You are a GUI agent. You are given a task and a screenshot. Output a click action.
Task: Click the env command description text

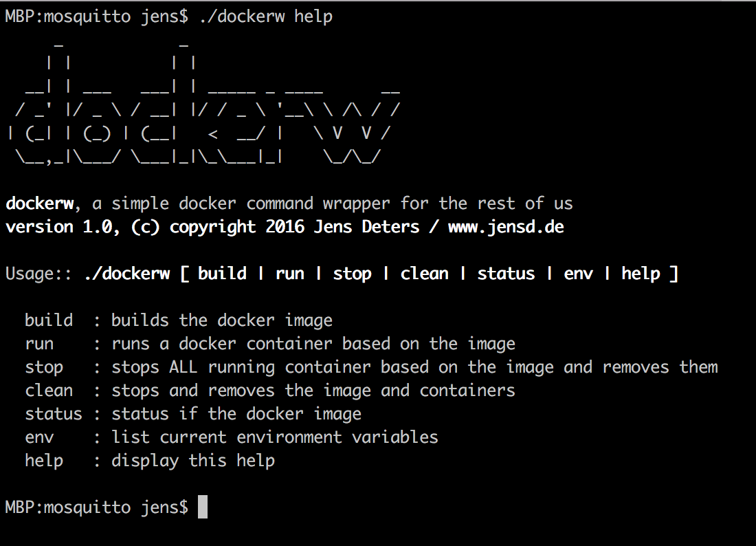click(275, 437)
